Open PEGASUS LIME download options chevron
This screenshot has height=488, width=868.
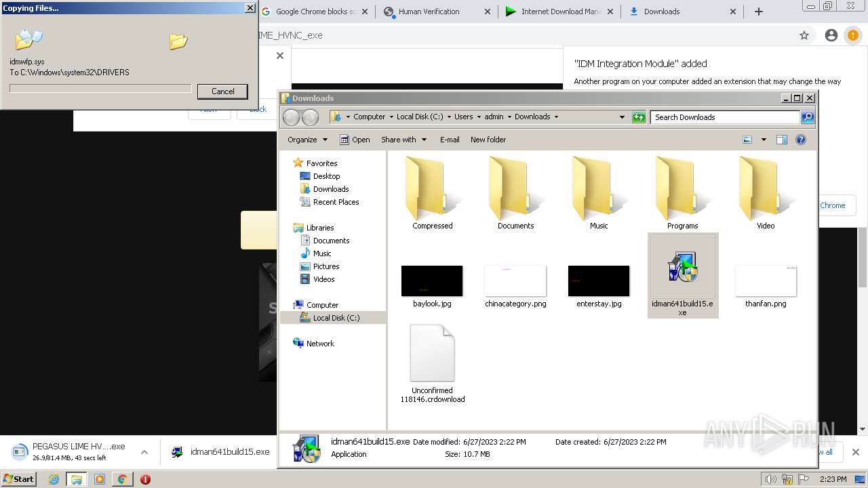144,452
